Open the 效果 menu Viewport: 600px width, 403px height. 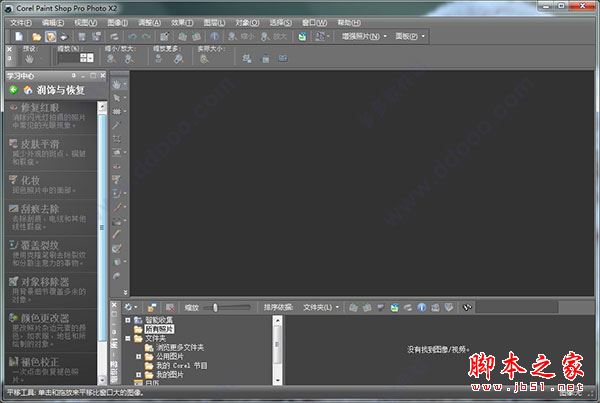182,23
